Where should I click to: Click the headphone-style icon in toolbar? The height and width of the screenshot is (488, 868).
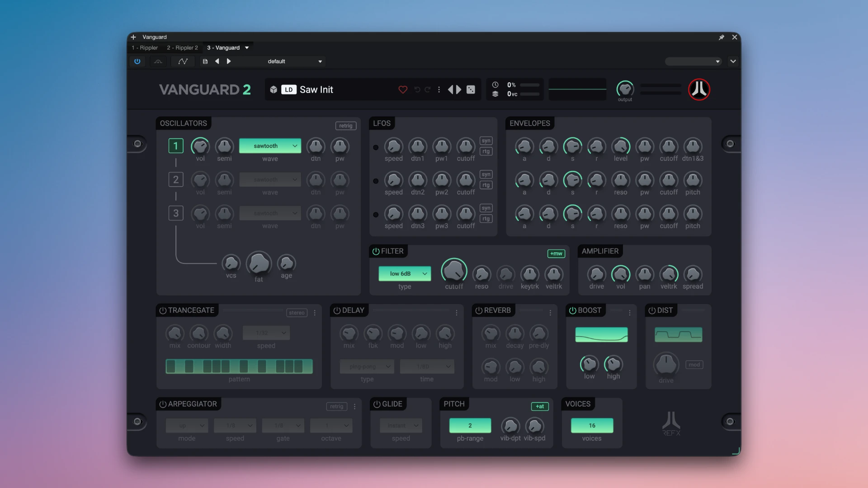(158, 61)
